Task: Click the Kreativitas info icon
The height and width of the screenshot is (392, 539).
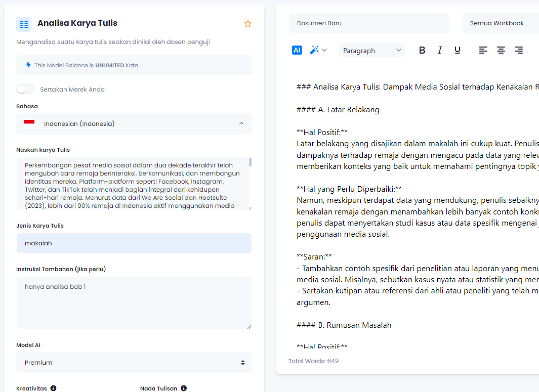Action: point(53,388)
